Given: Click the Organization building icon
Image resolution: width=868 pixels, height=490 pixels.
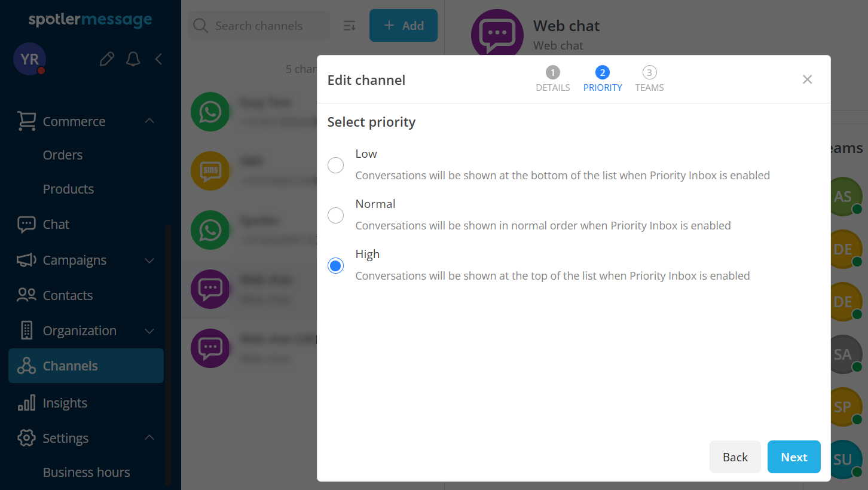Looking at the screenshot, I should [x=26, y=330].
